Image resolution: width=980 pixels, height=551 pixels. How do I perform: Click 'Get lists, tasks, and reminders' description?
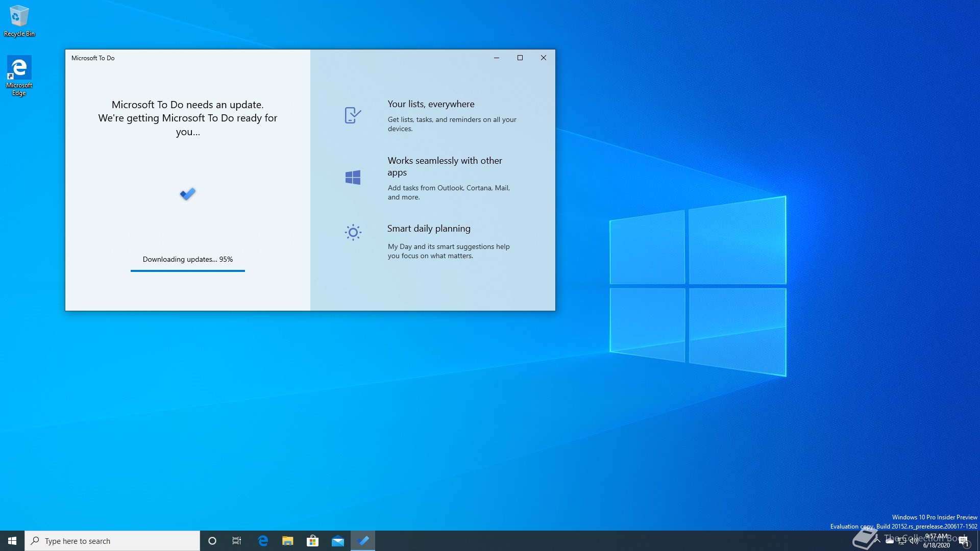pos(452,124)
